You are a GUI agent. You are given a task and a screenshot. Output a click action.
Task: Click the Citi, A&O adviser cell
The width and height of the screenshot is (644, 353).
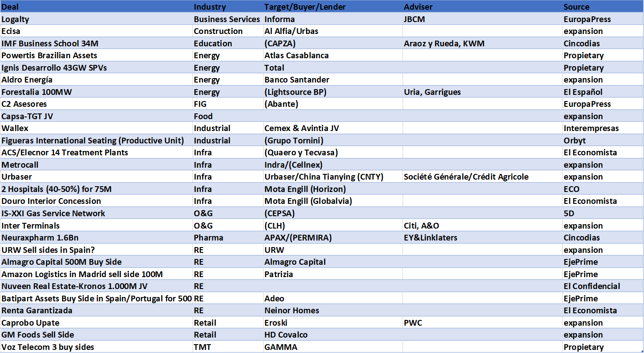pyautogui.click(x=482, y=225)
